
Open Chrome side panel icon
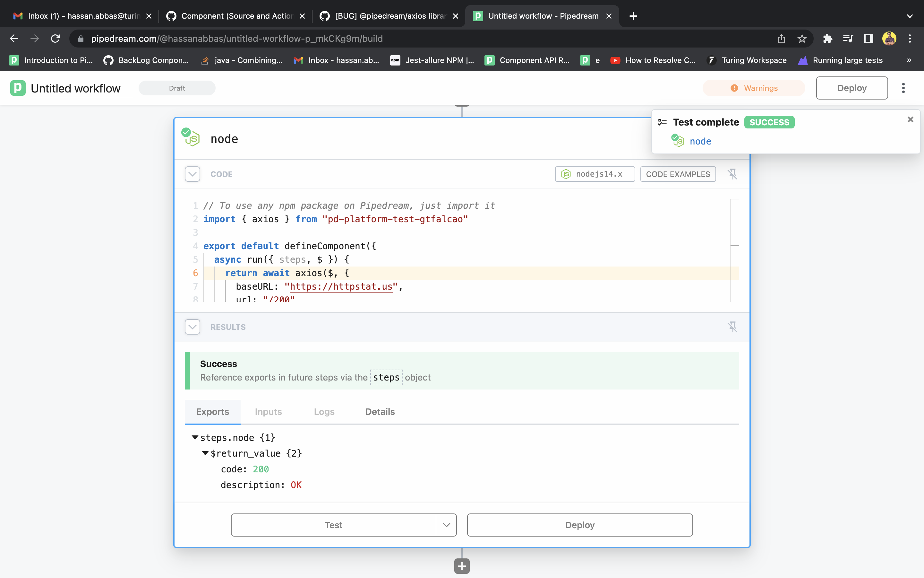click(868, 39)
